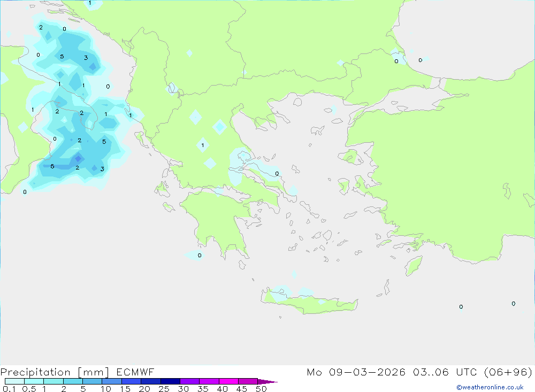The height and width of the screenshot is (392, 535).
Task: Pick the swatch between 45 and 50
Action: point(248,381)
